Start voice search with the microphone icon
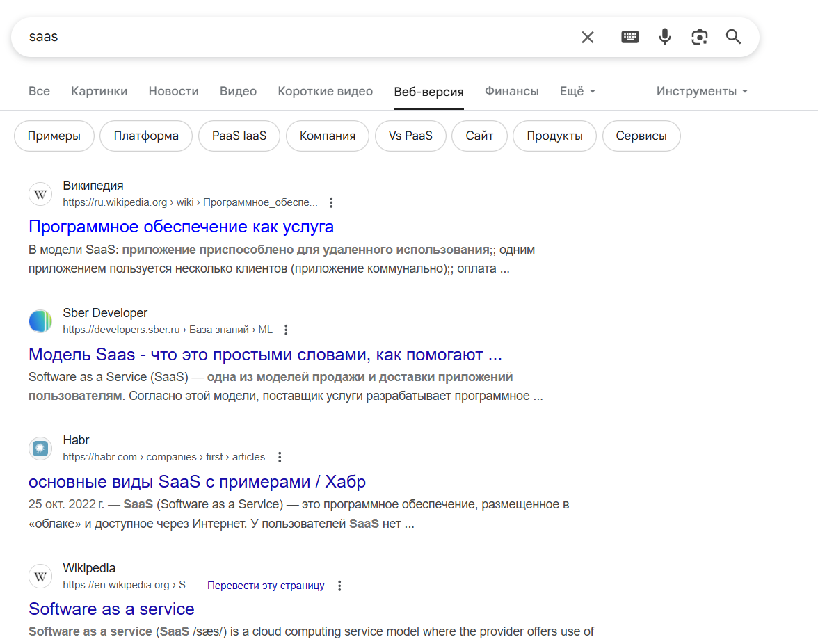 tap(665, 37)
